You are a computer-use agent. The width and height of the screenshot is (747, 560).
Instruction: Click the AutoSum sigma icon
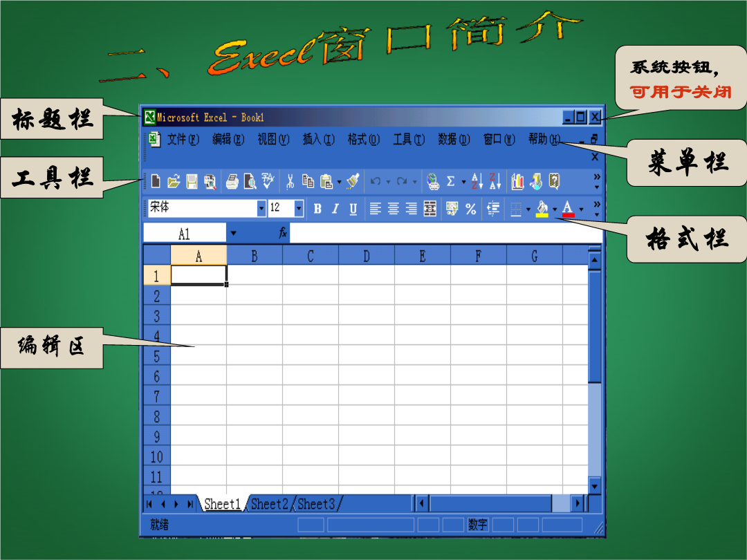[x=451, y=181]
